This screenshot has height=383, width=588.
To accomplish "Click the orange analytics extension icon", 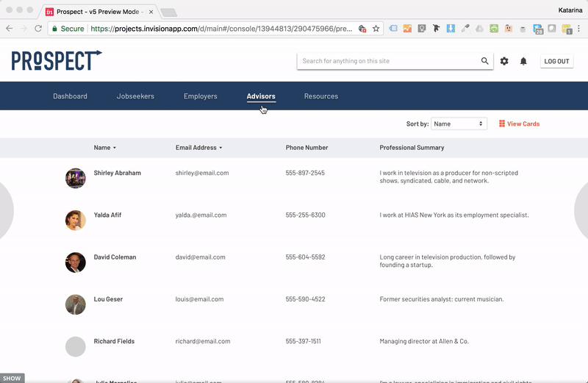I will (x=407, y=29).
